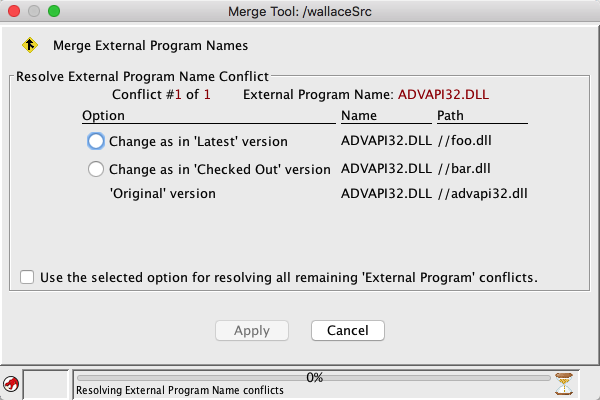Click the Cancel button
Image resolution: width=600 pixels, height=400 pixels.
348,330
